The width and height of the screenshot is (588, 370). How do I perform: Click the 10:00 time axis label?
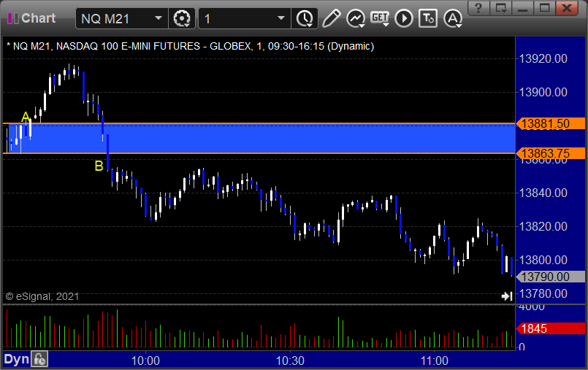(145, 361)
